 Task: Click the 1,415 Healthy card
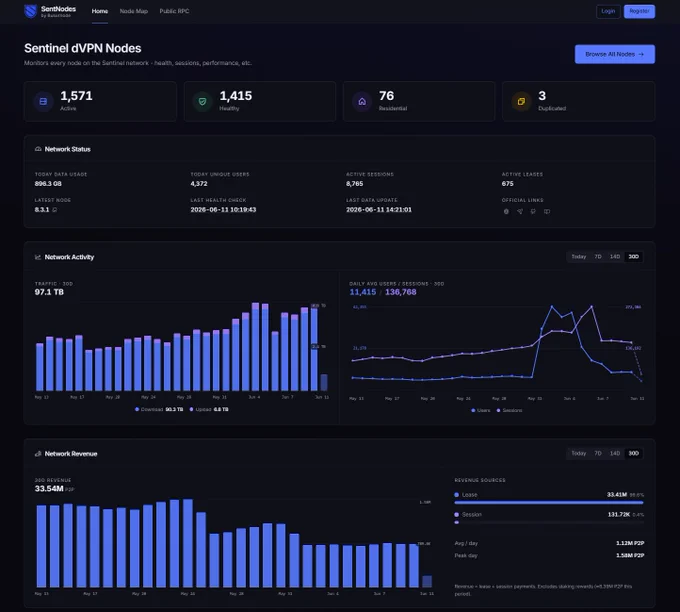260,101
